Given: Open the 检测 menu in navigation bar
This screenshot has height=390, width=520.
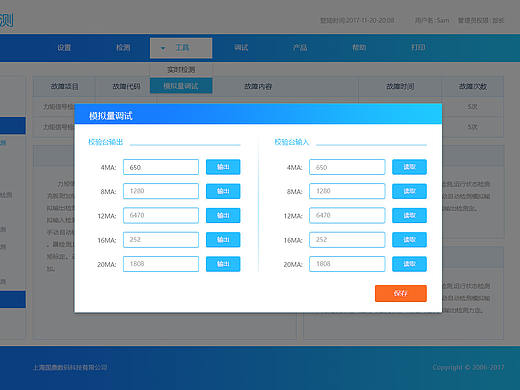Looking at the screenshot, I should click(123, 48).
